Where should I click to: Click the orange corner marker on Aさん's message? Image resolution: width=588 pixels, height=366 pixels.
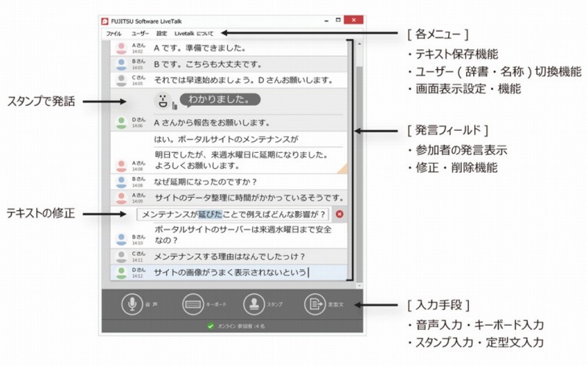343,169
